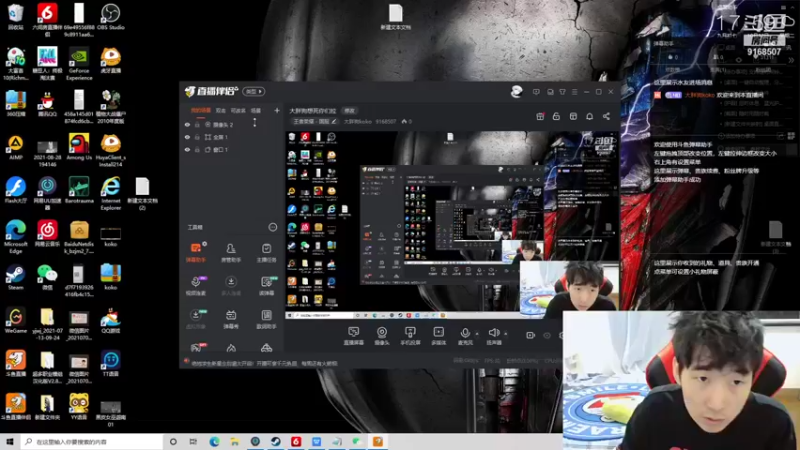Mute the 扬声器 speaker

tap(493, 336)
